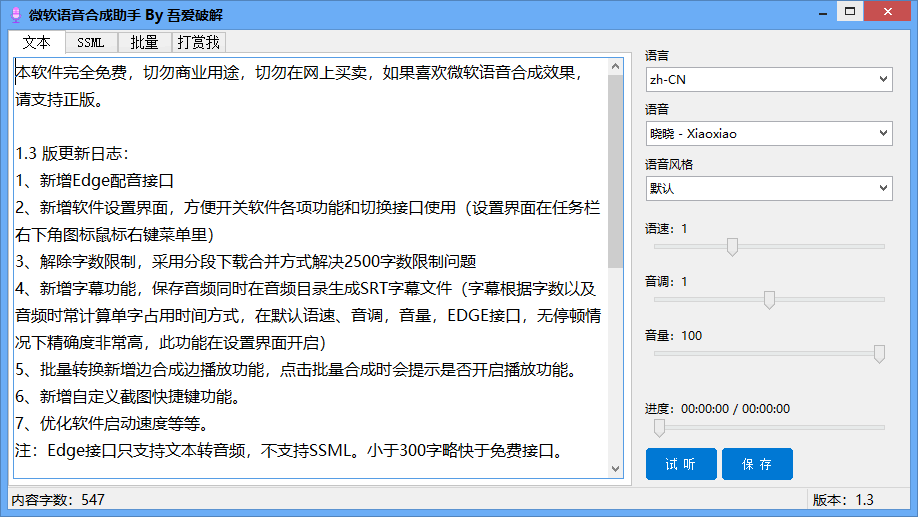Click the line '1.3 版更新日志:'
918x517 pixels.
coord(71,153)
